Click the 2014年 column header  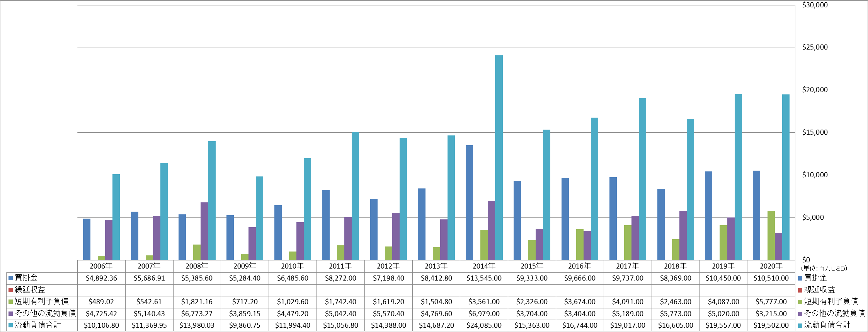[484, 266]
